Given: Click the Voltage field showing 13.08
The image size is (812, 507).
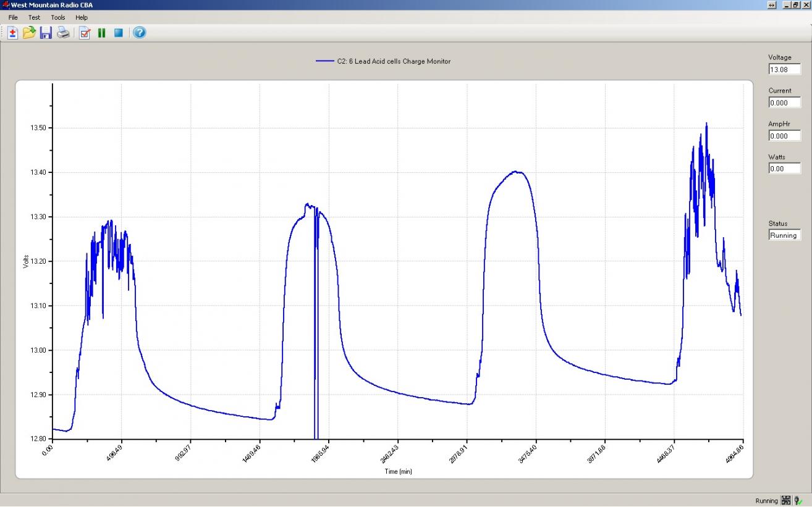Looking at the screenshot, I should coord(785,69).
